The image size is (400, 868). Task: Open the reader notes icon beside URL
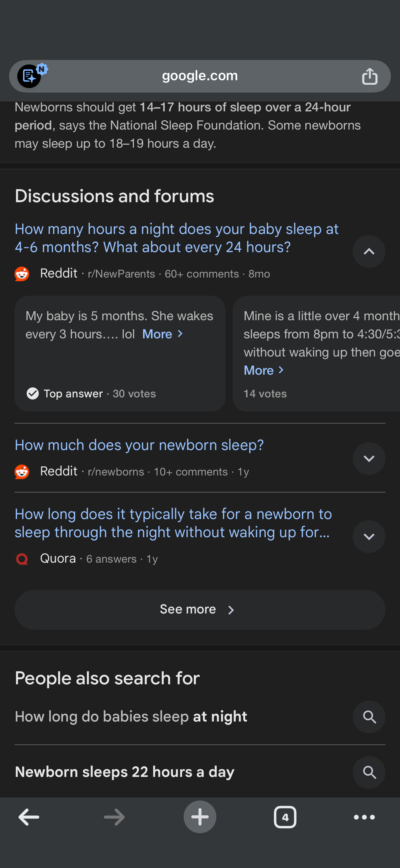[30, 76]
